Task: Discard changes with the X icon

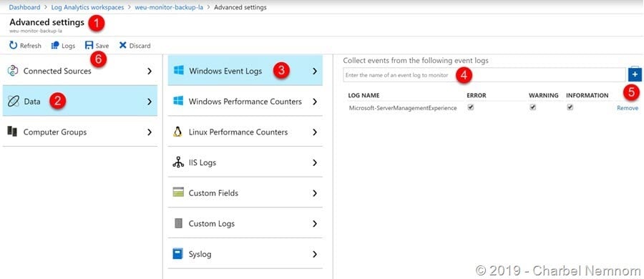Action: (x=123, y=45)
